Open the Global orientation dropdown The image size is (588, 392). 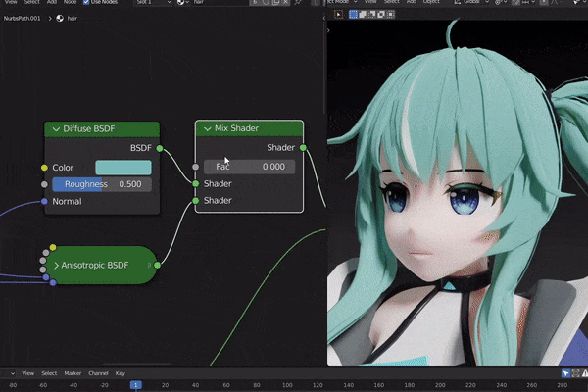click(471, 2)
